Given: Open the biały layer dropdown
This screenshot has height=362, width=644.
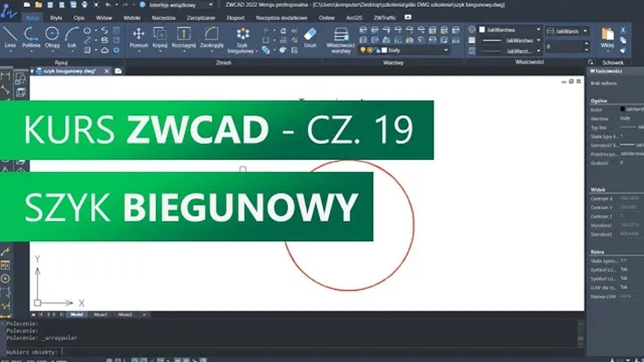Looking at the screenshot, I should click(x=405, y=50).
